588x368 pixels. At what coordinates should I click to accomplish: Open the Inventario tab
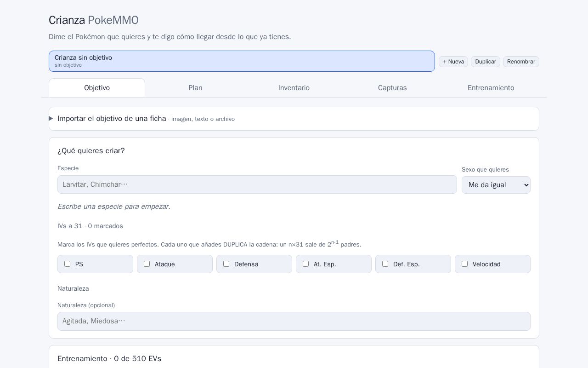[294, 88]
